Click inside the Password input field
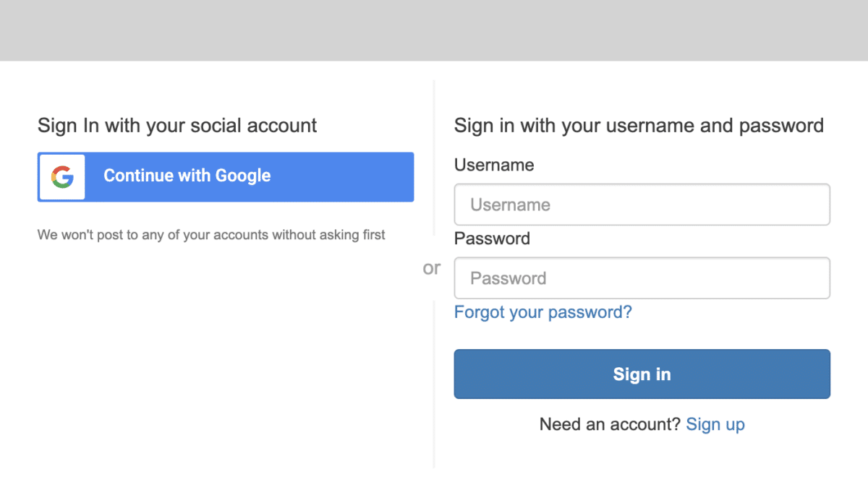 (642, 278)
